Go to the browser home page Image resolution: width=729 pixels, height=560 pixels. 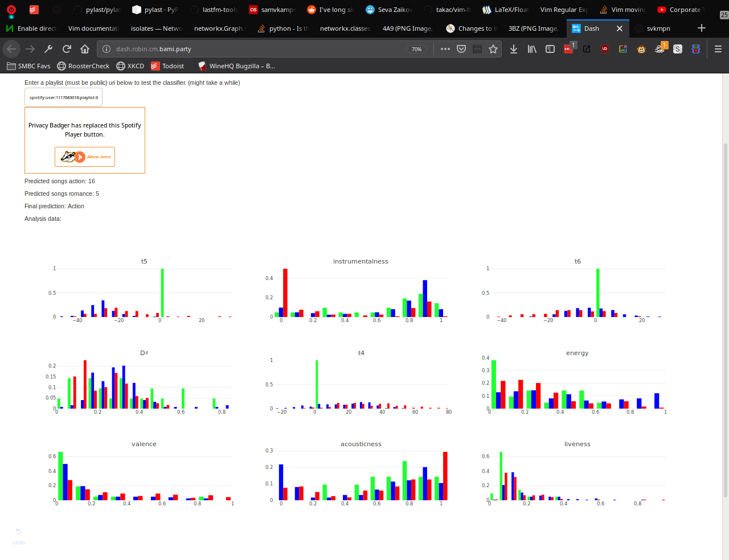pos(85,49)
